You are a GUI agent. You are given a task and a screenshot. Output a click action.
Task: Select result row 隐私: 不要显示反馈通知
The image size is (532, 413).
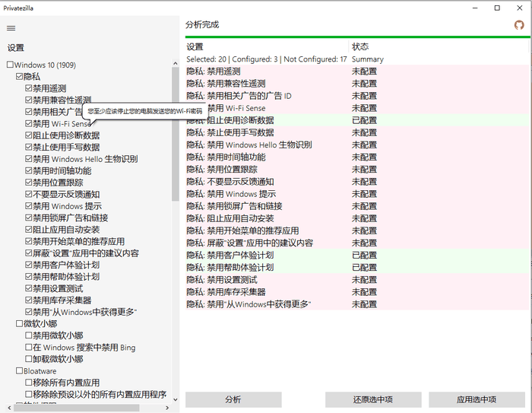tap(357, 181)
